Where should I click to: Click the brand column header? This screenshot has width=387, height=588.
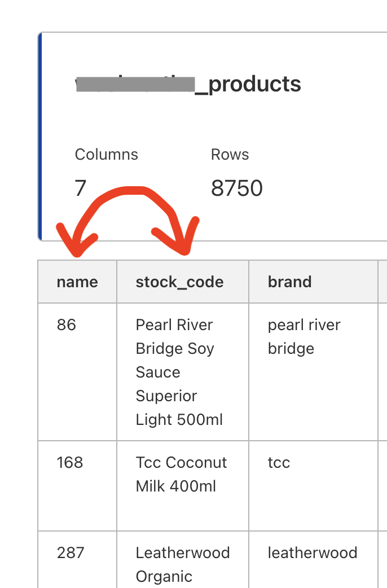(289, 282)
